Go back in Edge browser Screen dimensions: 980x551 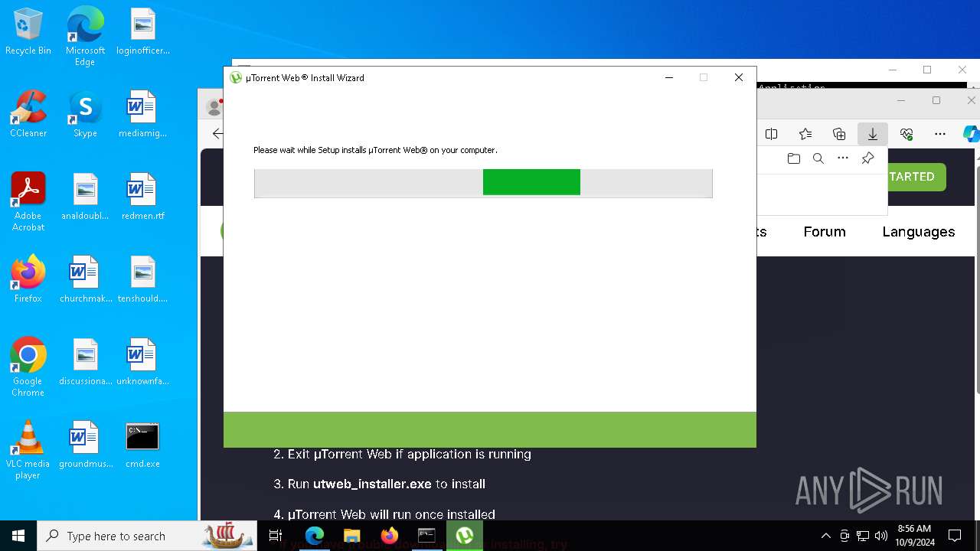(217, 134)
